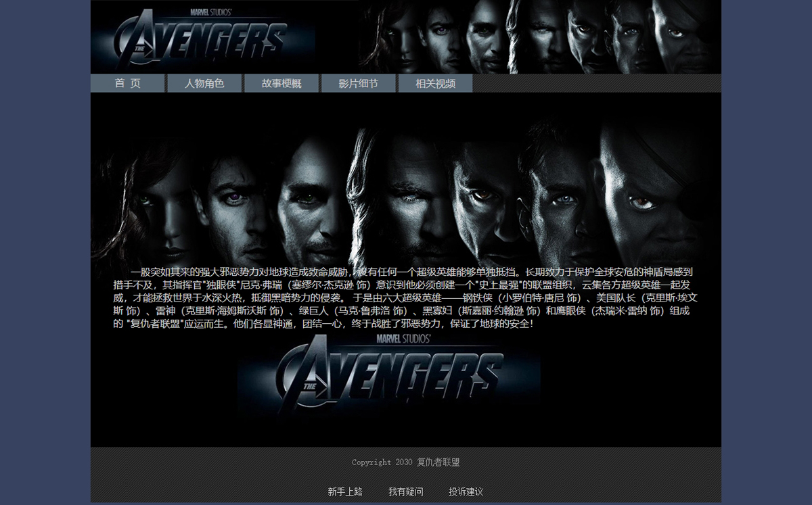Screen dimensions: 812x505
Task: Go to the 人物角色 tab
Action: click(204, 83)
